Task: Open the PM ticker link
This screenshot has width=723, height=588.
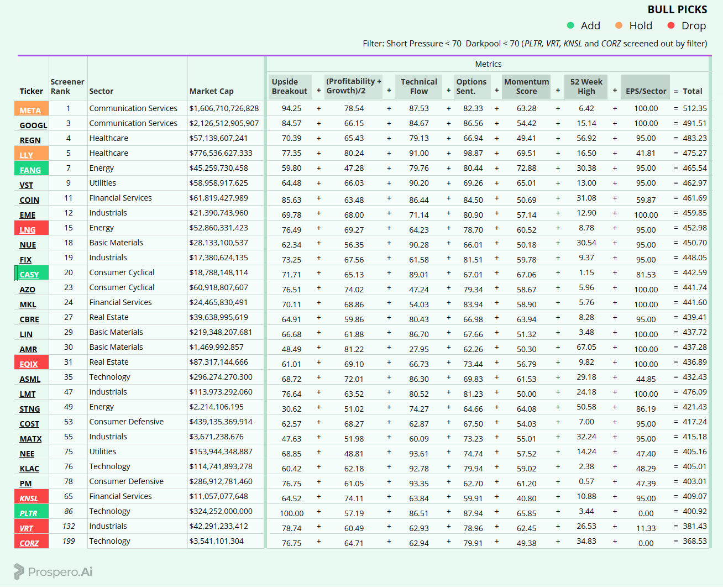Action: [x=26, y=484]
